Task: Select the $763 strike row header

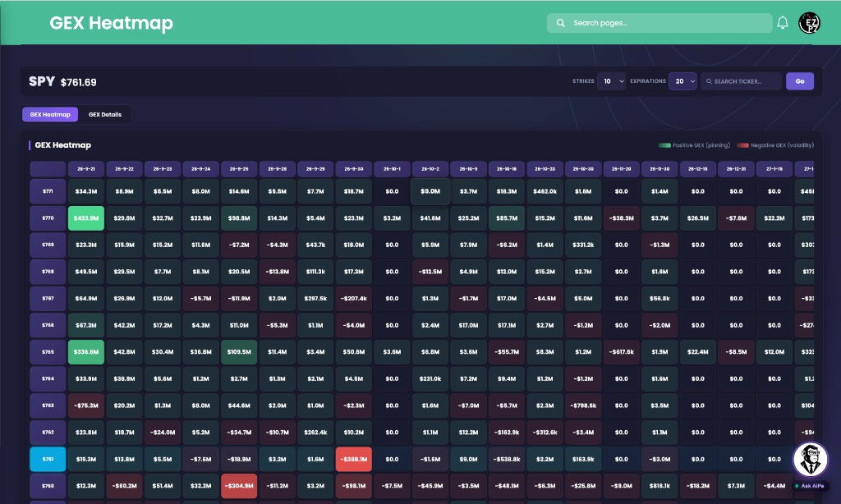Action: click(x=48, y=405)
